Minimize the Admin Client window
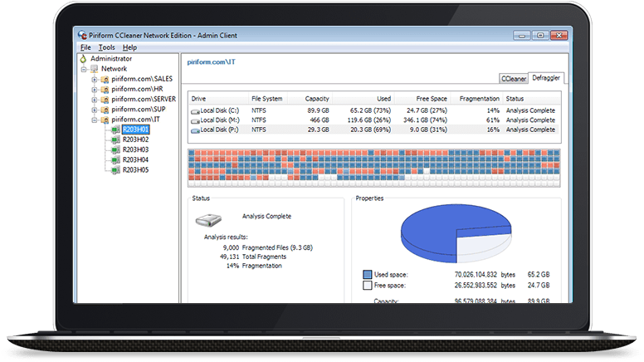Image resolution: width=644 pixels, height=362 pixels. pos(522,36)
